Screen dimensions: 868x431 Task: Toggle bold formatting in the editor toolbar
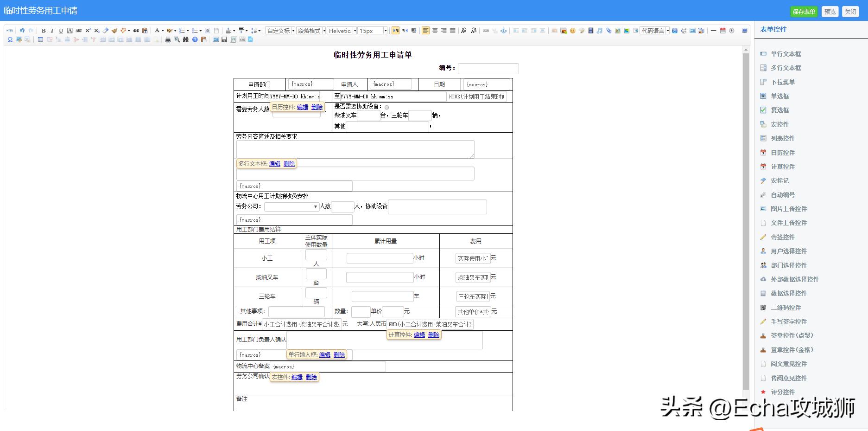(44, 31)
